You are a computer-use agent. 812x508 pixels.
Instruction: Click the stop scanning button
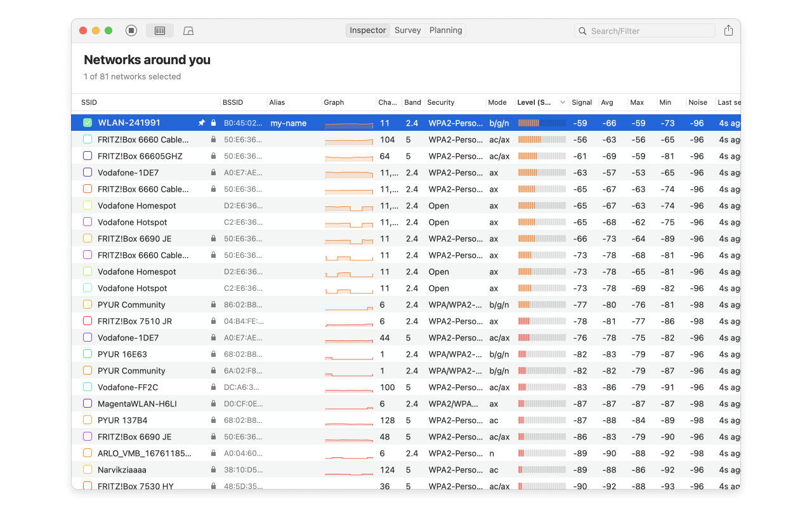[131, 30]
